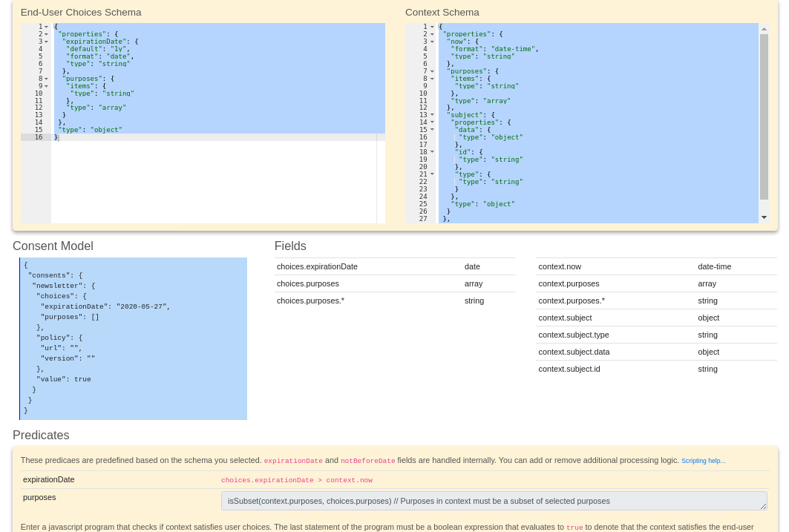This screenshot has width=789, height=532.
Task: Click the date type of choices.expirationDate
Action: pos(472,266)
